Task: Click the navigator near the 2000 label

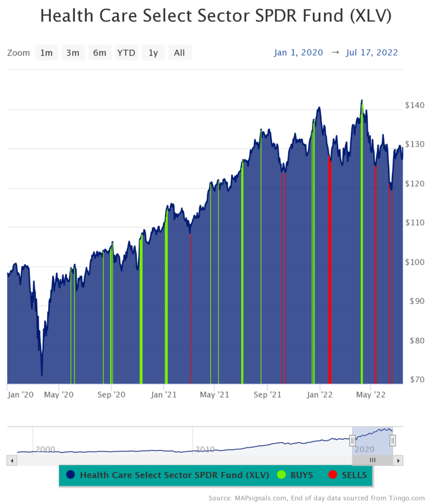Action: 45,448
